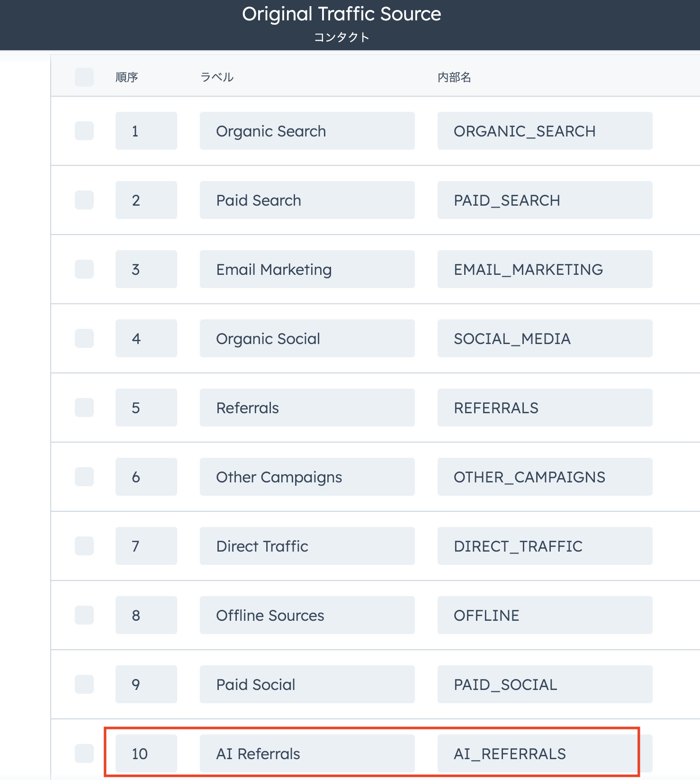Check the box for the Organic Search row

[x=84, y=131]
